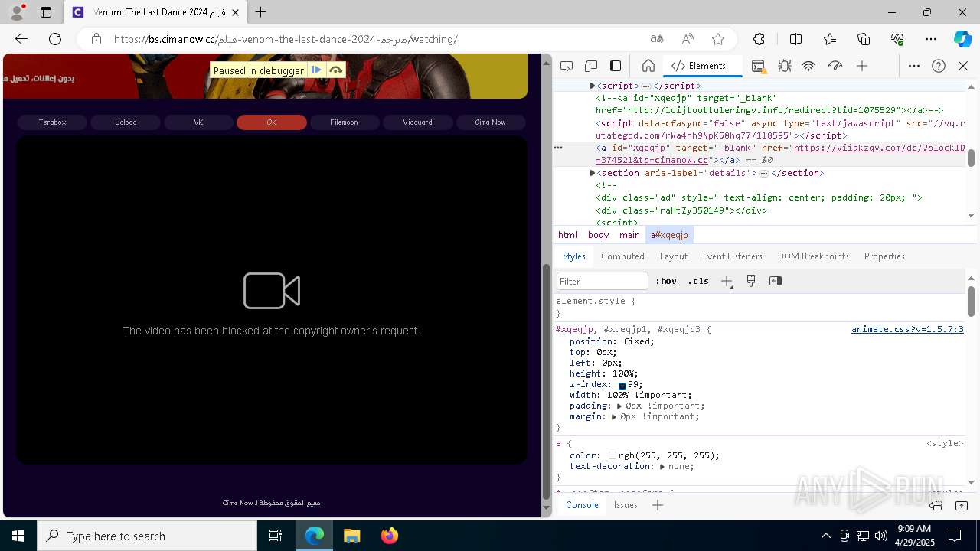Select the Console drawer tab

click(582, 505)
